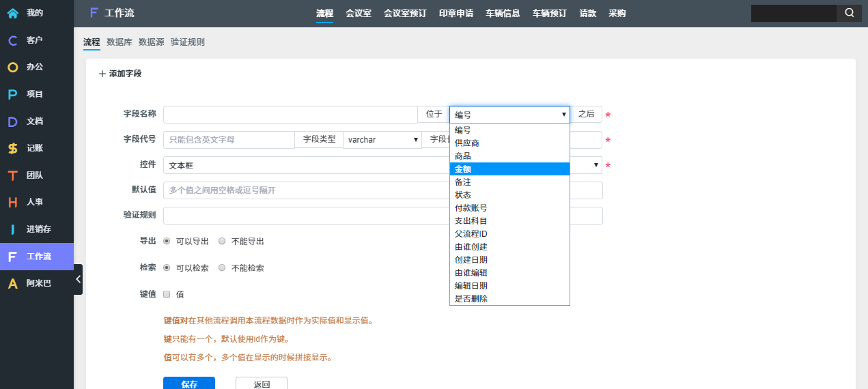
Task: Open the 进销存 sidebar icon
Action: click(x=12, y=229)
